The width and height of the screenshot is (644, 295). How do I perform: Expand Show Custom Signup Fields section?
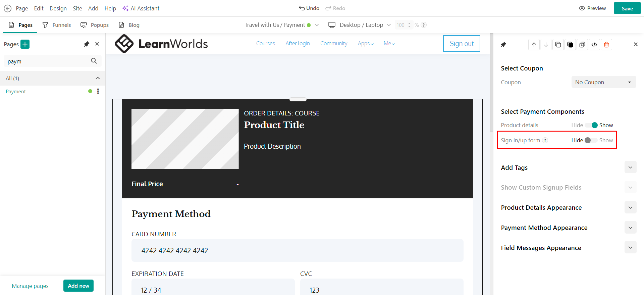pyautogui.click(x=631, y=187)
